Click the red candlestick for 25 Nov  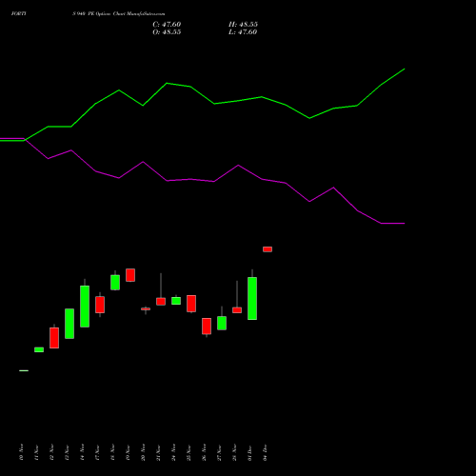click(x=191, y=304)
